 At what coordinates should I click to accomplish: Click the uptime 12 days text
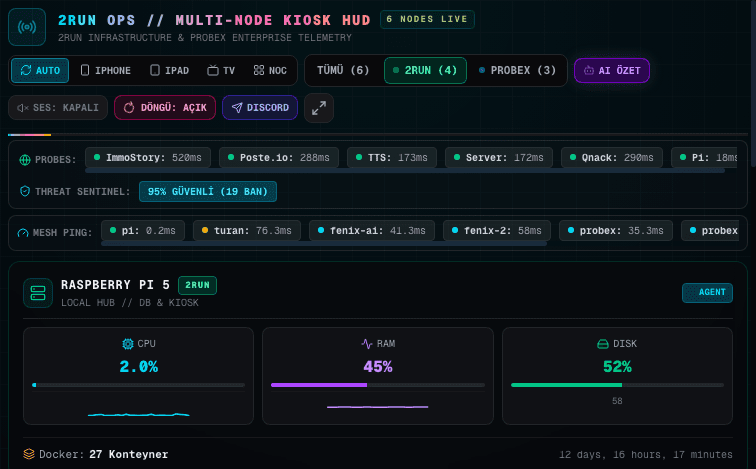[646, 455]
